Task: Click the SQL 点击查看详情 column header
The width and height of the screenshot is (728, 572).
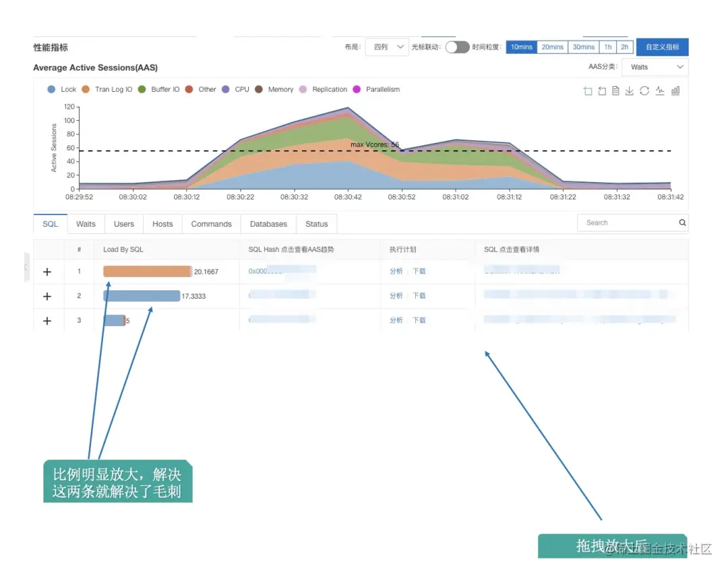Action: [512, 250]
